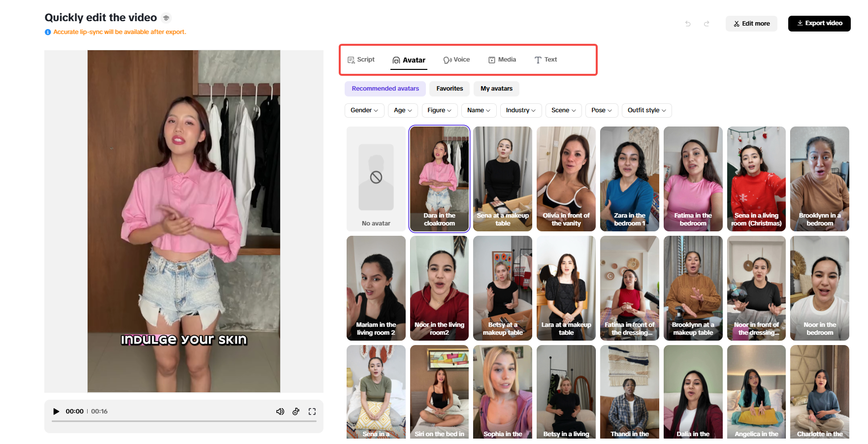The image size is (868, 444).
Task: Show Recommended avatars list
Action: click(x=385, y=89)
